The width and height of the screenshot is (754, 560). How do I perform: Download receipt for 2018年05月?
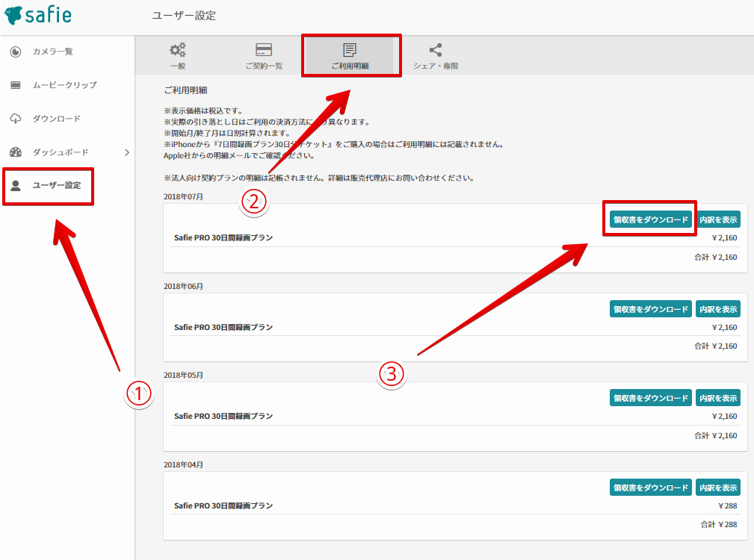(x=650, y=398)
